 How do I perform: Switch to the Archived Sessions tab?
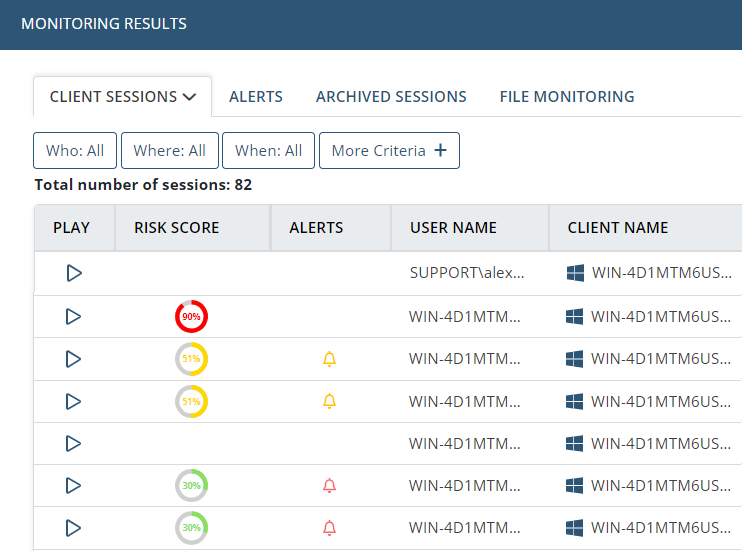(x=391, y=97)
